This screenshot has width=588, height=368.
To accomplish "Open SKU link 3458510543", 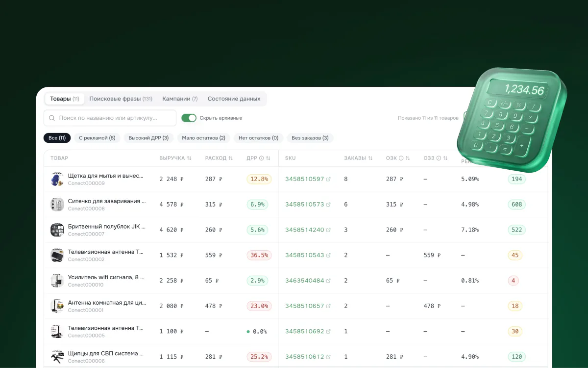I will 304,255.
